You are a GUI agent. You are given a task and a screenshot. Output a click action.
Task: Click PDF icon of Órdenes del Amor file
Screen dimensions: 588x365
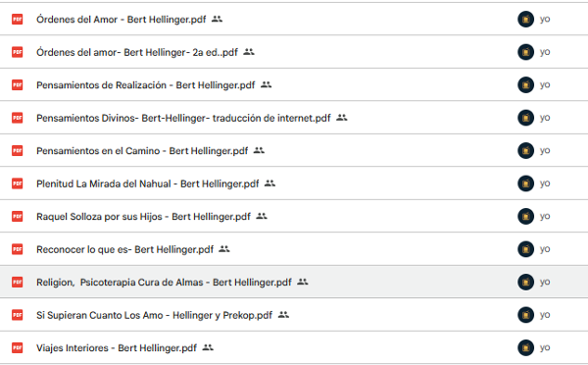[18, 20]
